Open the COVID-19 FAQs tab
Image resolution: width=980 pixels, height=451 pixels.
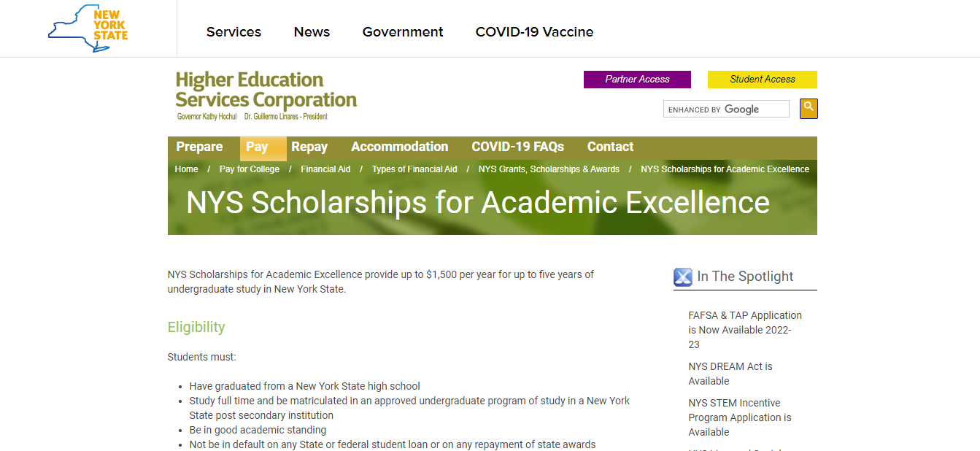point(517,147)
